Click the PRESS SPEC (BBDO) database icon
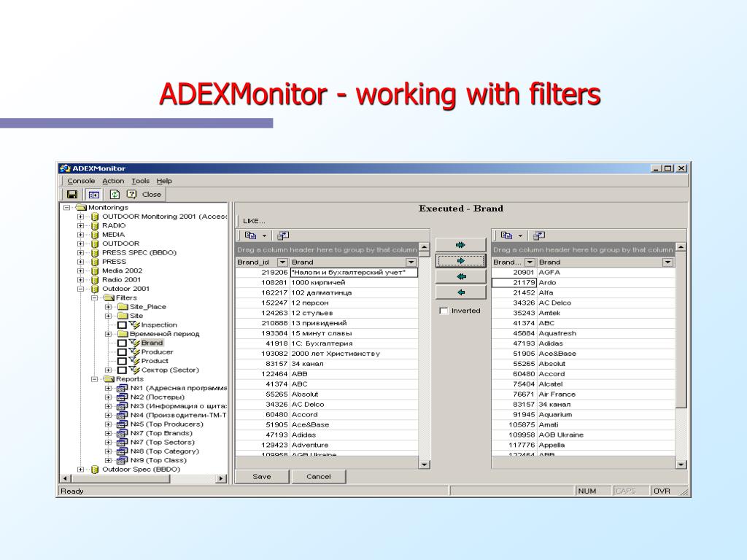The height and width of the screenshot is (560, 747). [x=94, y=253]
